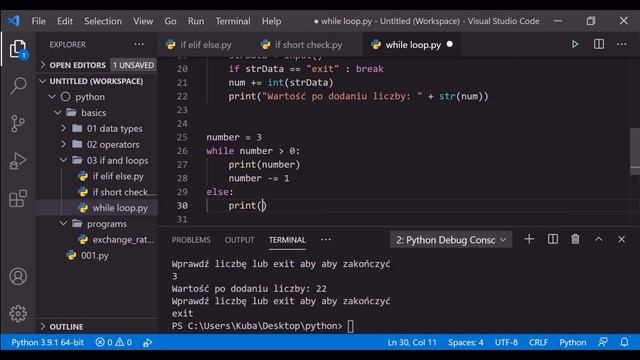Image resolution: width=640 pixels, height=360 pixels.
Task: Open editor More Actions ellipsis
Action: point(622,44)
